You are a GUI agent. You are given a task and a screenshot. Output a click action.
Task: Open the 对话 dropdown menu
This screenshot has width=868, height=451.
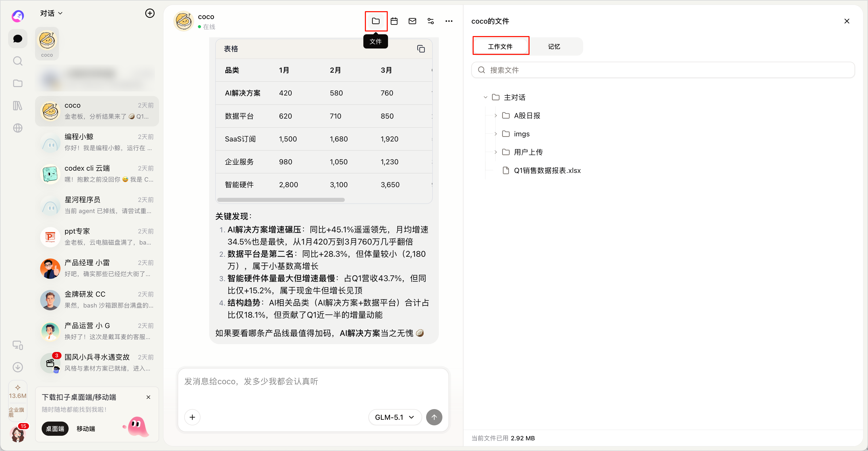51,13
